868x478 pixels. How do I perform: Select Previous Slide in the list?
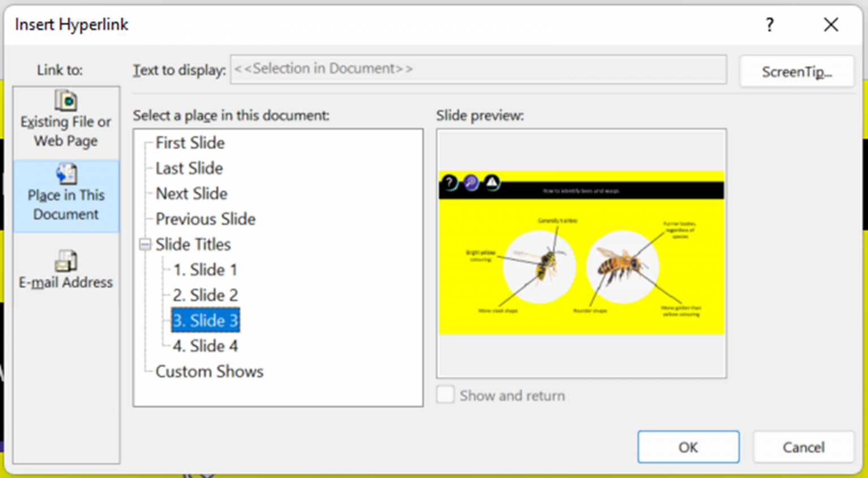(205, 219)
